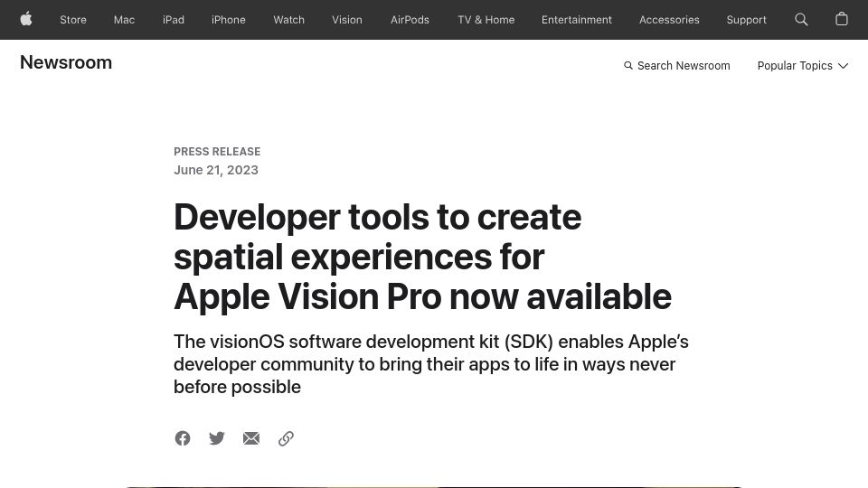Expand the Popular Topics dropdown
This screenshot has width=868, height=488.
pyautogui.click(x=803, y=66)
